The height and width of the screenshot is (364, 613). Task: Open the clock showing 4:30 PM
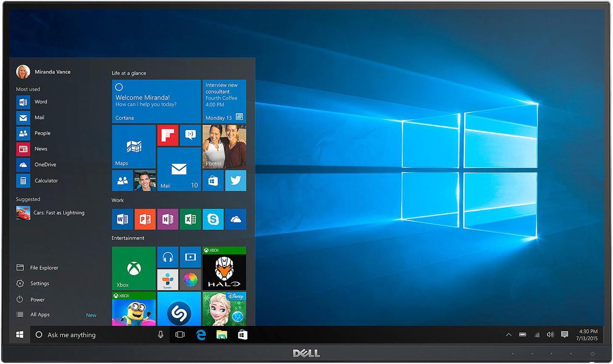coord(588,335)
